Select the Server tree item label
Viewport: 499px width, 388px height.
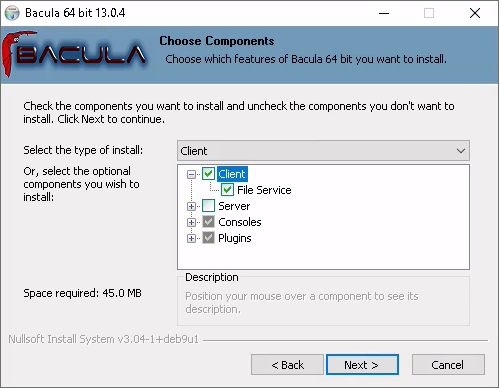(x=234, y=206)
